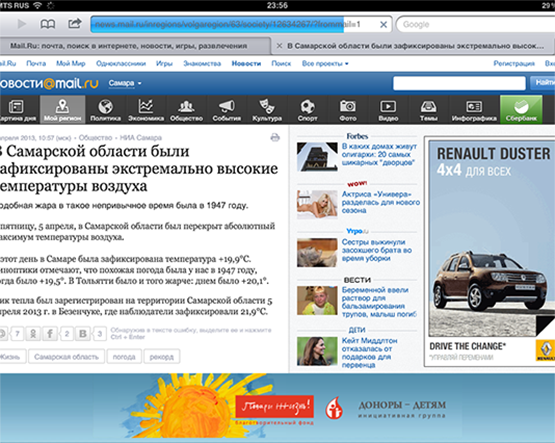Click the Новости@mail.ru logo

49,83
